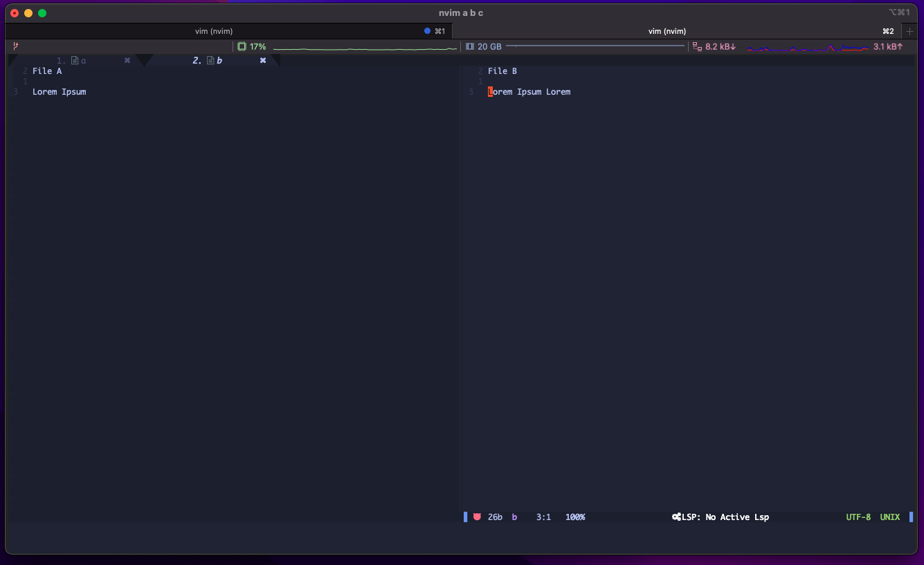Click the 20 GB memory value
This screenshot has width=924, height=565.
pos(489,46)
